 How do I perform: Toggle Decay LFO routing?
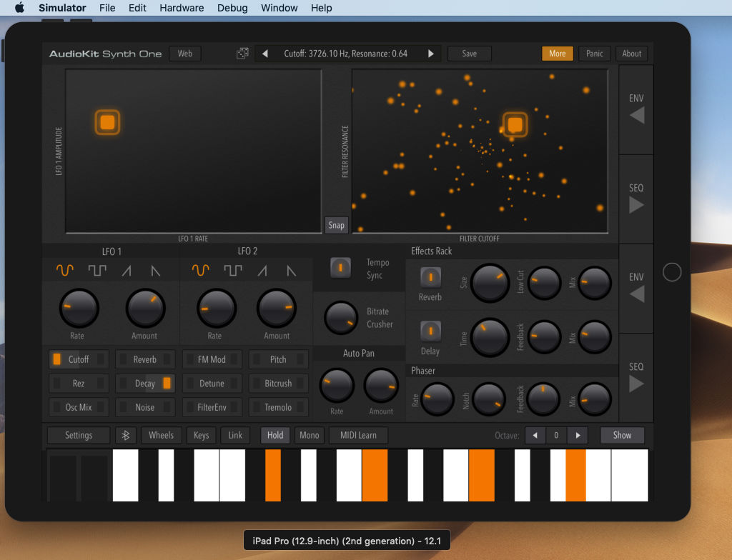click(x=145, y=384)
